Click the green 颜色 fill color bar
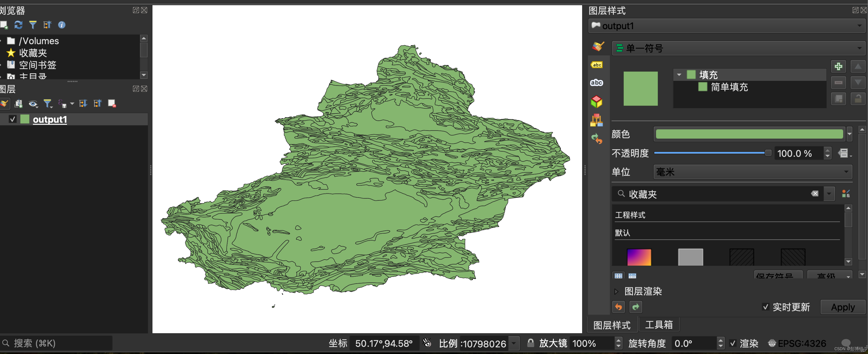Viewport: 868px width, 354px height. [x=749, y=134]
